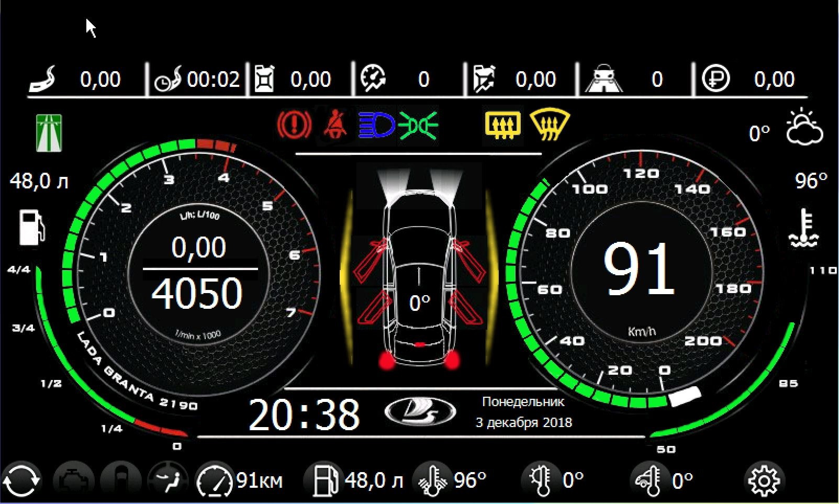Click the Lada logo emblem
This screenshot has height=504, width=839.
click(x=420, y=412)
